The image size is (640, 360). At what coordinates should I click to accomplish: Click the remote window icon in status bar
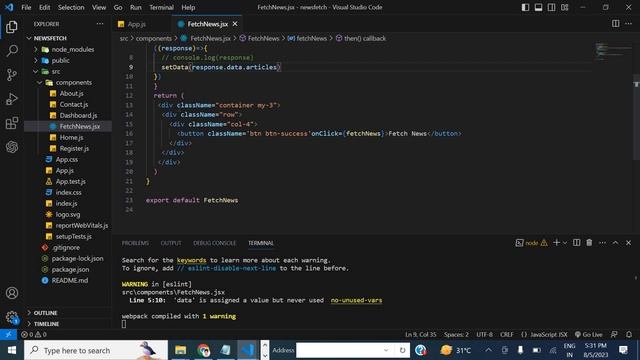[8, 334]
